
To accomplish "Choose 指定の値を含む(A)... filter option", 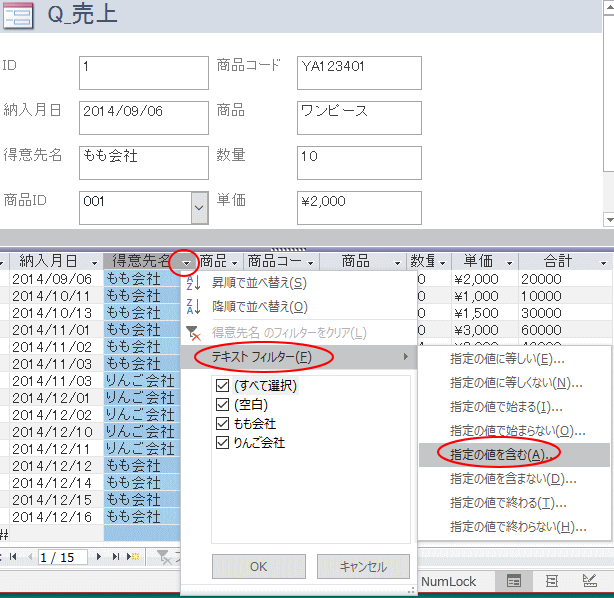I will (x=515, y=455).
